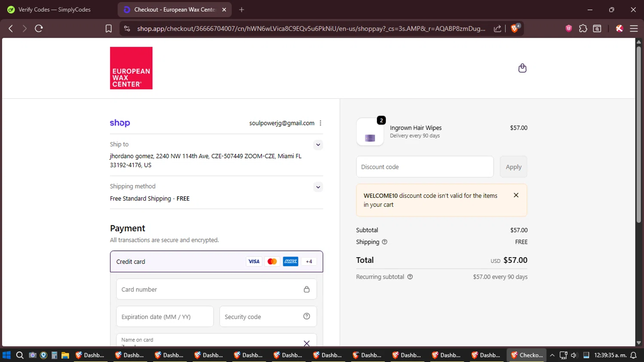Click the soulpowerjg@gmail.com email text
Viewport: 644px width, 362px height.
pyautogui.click(x=282, y=123)
